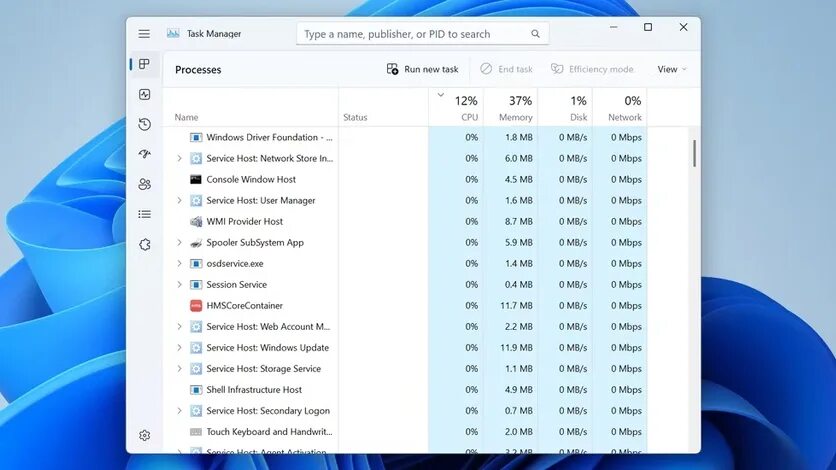
Task: Sort processes by Memory column
Action: 511,107
